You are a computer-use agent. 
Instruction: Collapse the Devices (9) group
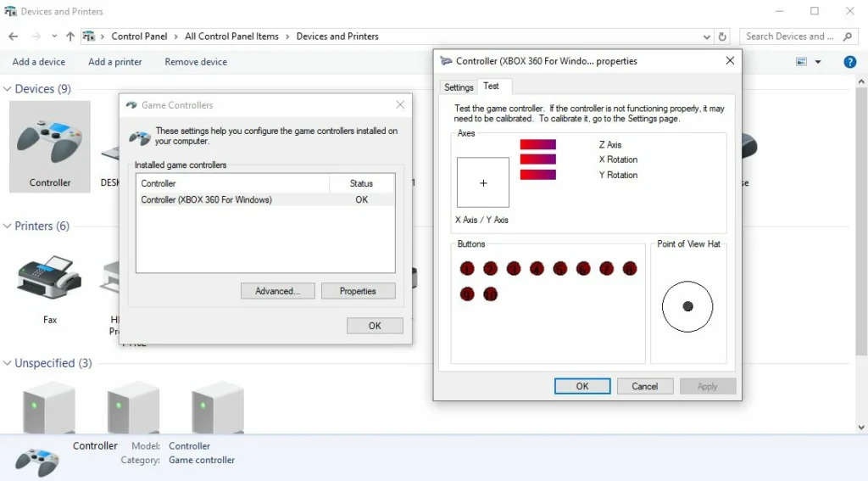tap(7, 89)
